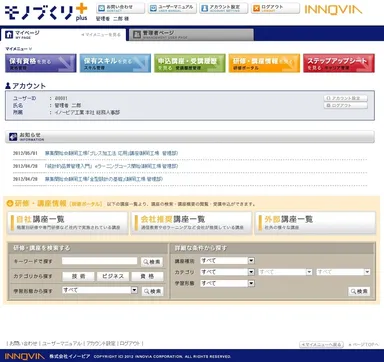Open the 講座種別 dropdown
Viewport: 384px width, 362px height.
coord(227,261)
